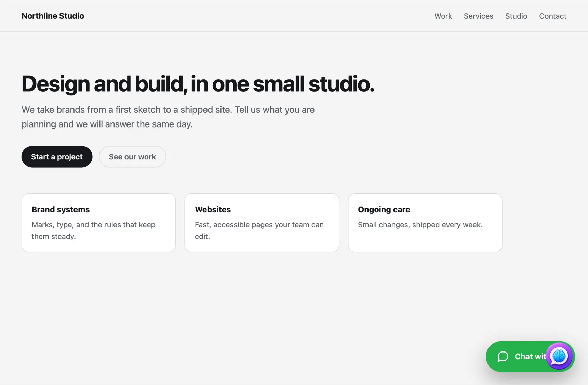Click the Northline Studio logo text
This screenshot has height=385, width=588.
[53, 16]
